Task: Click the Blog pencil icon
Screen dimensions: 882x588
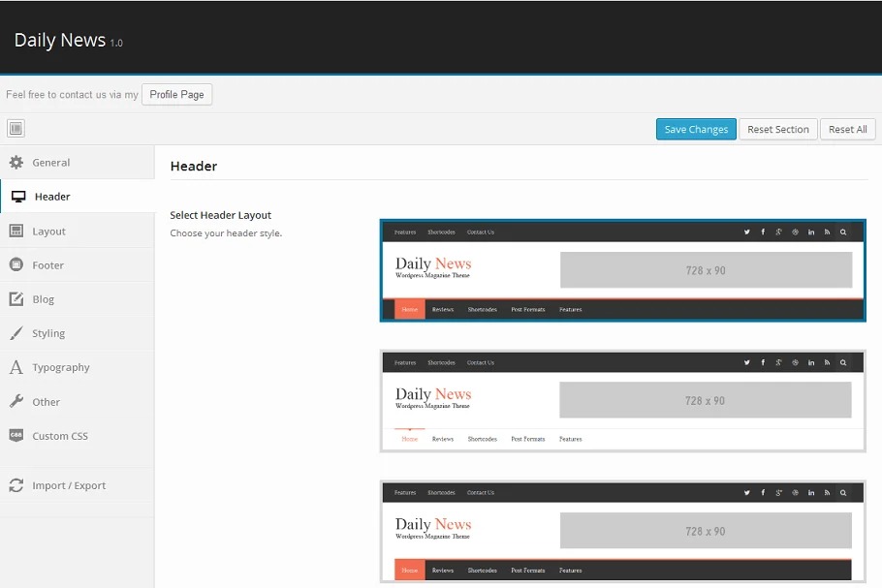Action: pyautogui.click(x=16, y=299)
